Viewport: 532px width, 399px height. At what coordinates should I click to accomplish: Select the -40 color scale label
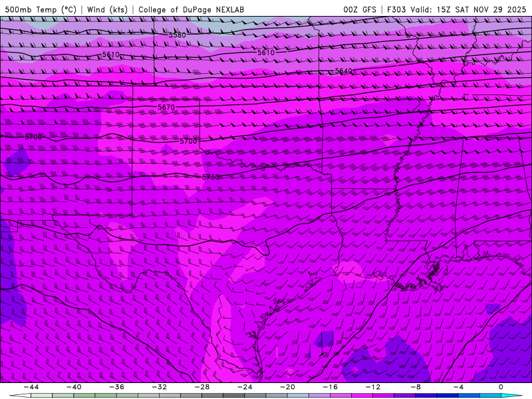[x=74, y=387]
